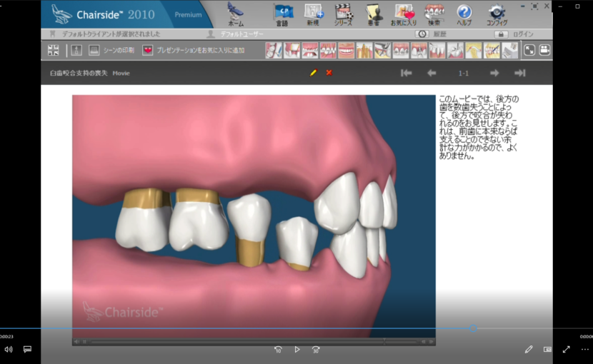
Task: Click the video player edit pencil icon
Action: pyautogui.click(x=529, y=349)
